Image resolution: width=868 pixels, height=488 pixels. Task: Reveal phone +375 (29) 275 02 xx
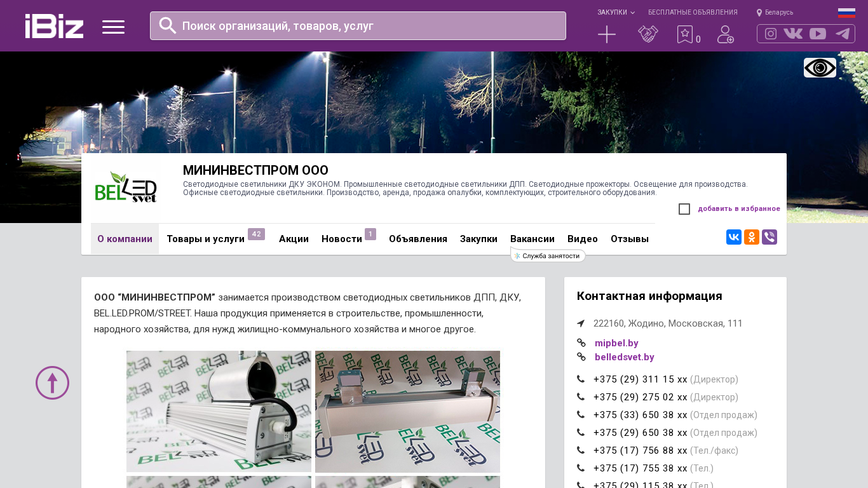[x=641, y=397]
